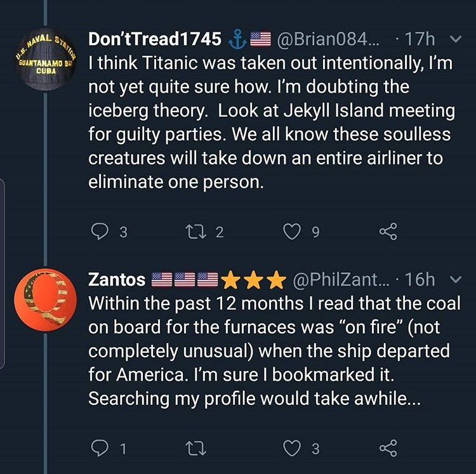The width and height of the screenshot is (476, 474).
Task: Open the Zantos display name profile
Action: click(x=117, y=280)
